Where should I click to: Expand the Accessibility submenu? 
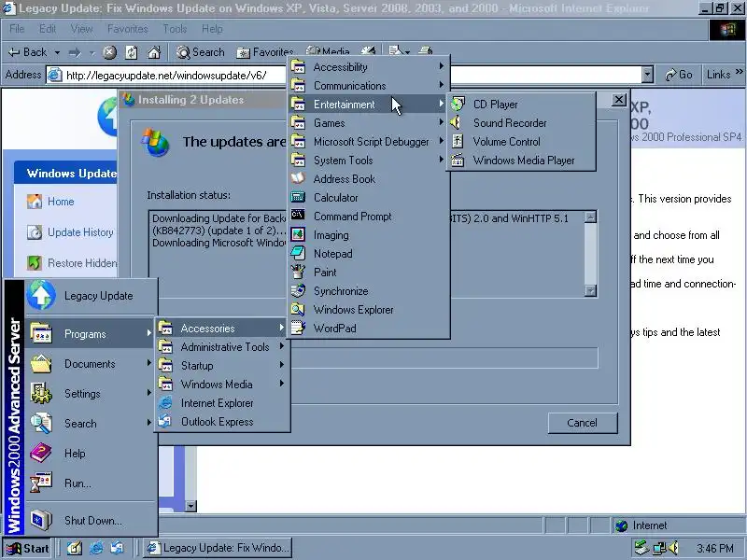(x=369, y=67)
